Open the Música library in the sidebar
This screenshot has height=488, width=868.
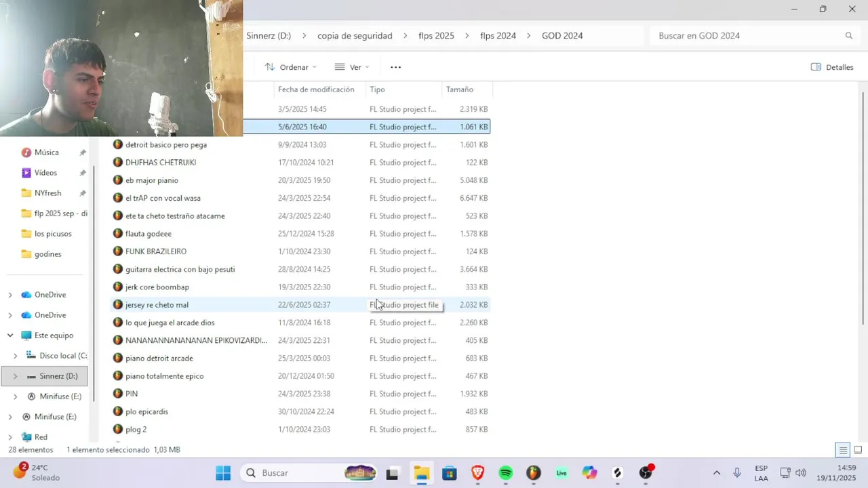tap(46, 152)
